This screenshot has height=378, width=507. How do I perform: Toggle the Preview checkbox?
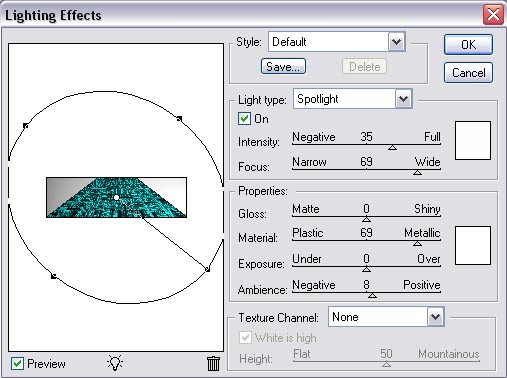[17, 363]
